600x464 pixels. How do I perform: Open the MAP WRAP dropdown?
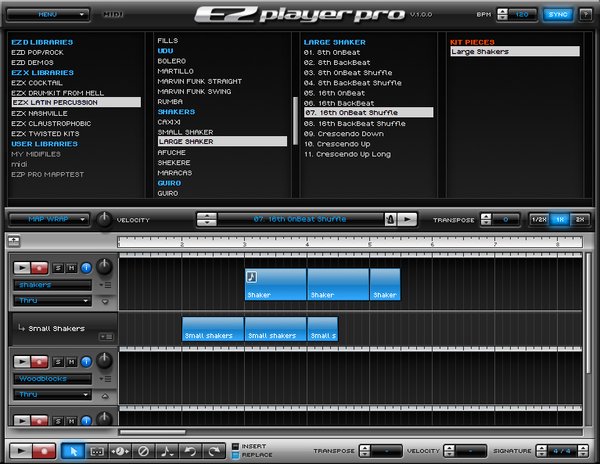pos(49,219)
